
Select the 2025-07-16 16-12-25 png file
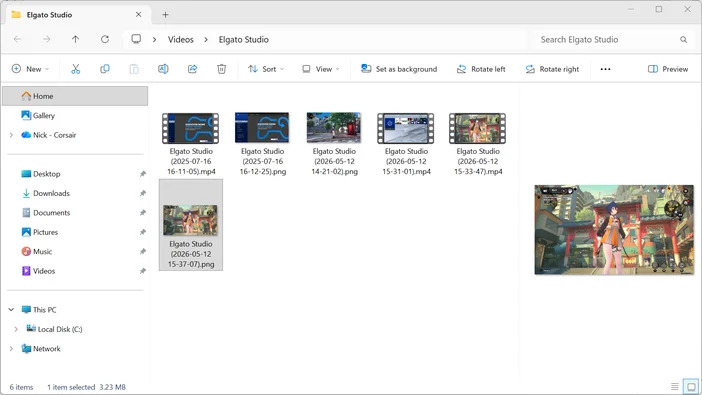[x=262, y=143]
